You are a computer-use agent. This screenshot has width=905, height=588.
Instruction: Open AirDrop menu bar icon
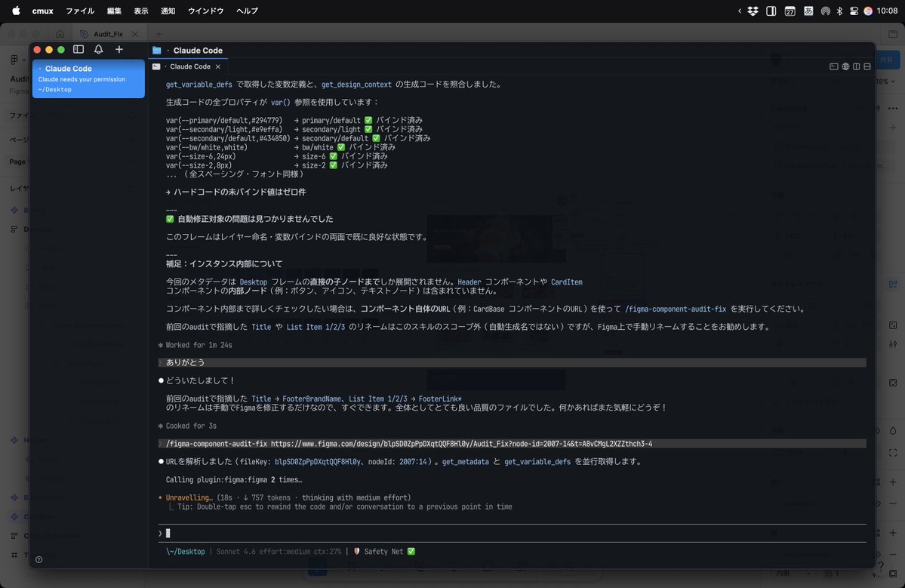pyautogui.click(x=825, y=11)
